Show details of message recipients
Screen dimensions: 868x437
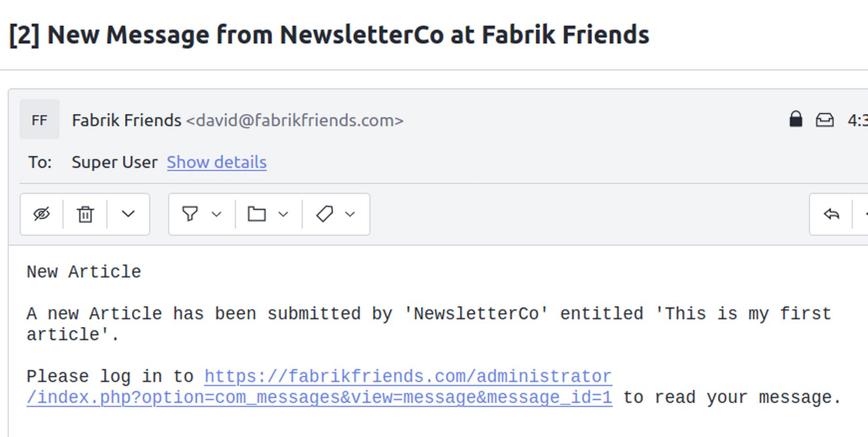point(217,162)
